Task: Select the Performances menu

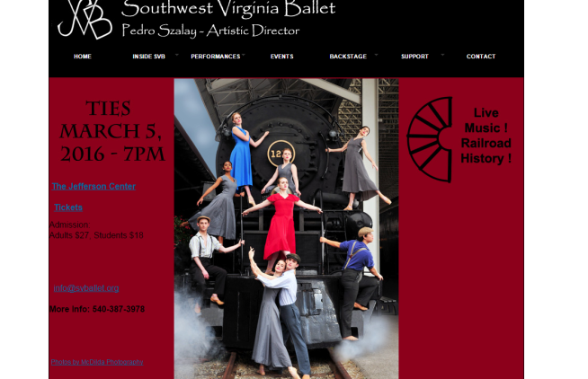Action: (215, 57)
